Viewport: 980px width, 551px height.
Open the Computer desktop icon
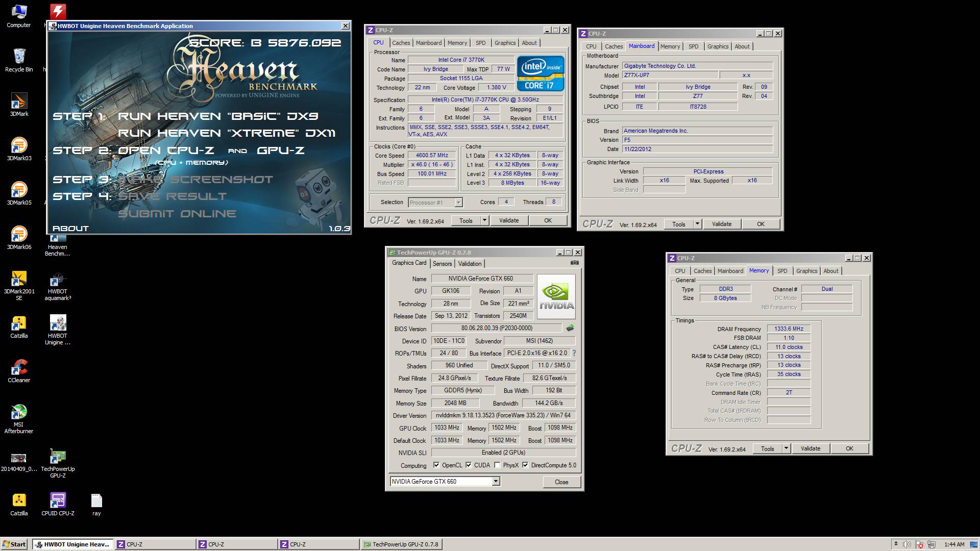[18, 16]
